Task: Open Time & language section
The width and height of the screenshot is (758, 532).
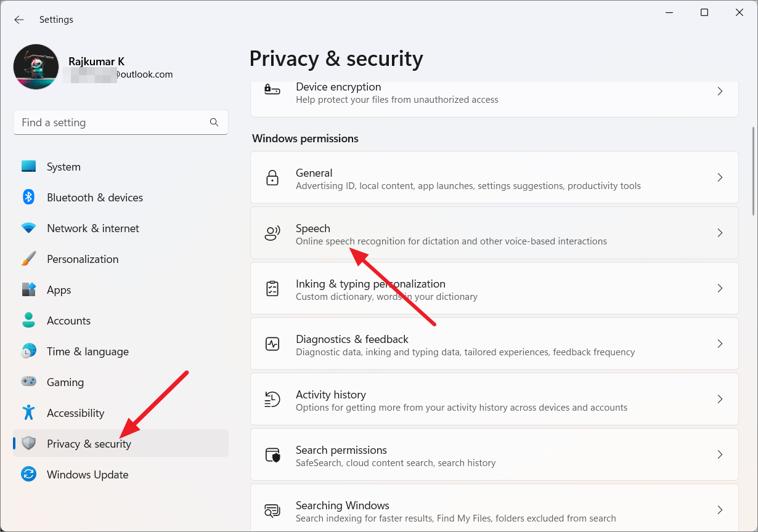Action: tap(88, 352)
